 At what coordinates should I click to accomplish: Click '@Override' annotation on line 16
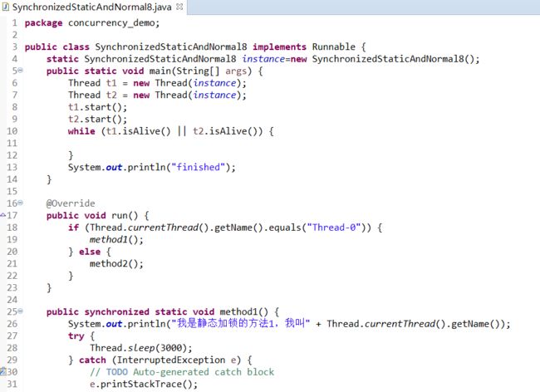(x=71, y=203)
